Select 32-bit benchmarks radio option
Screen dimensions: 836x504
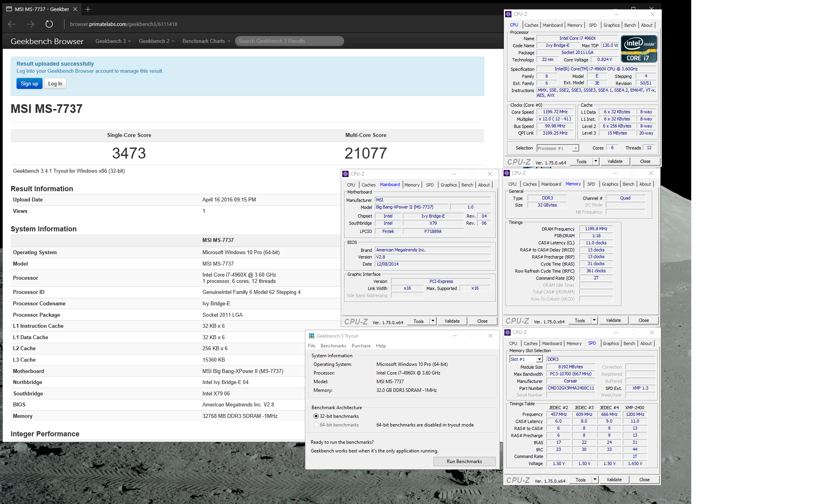coord(316,416)
